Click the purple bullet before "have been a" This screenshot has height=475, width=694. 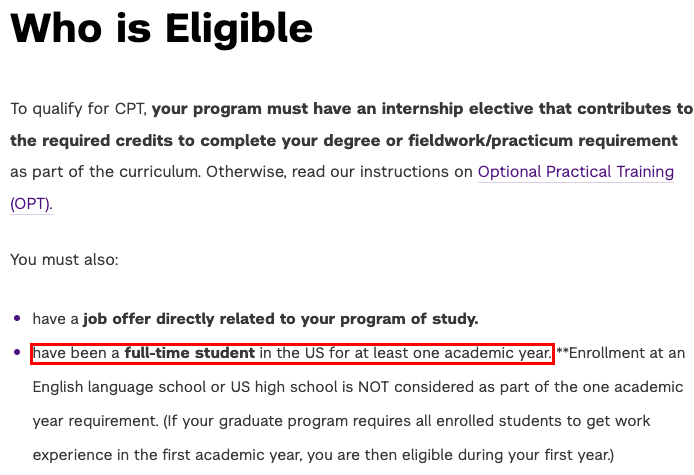tap(17, 353)
